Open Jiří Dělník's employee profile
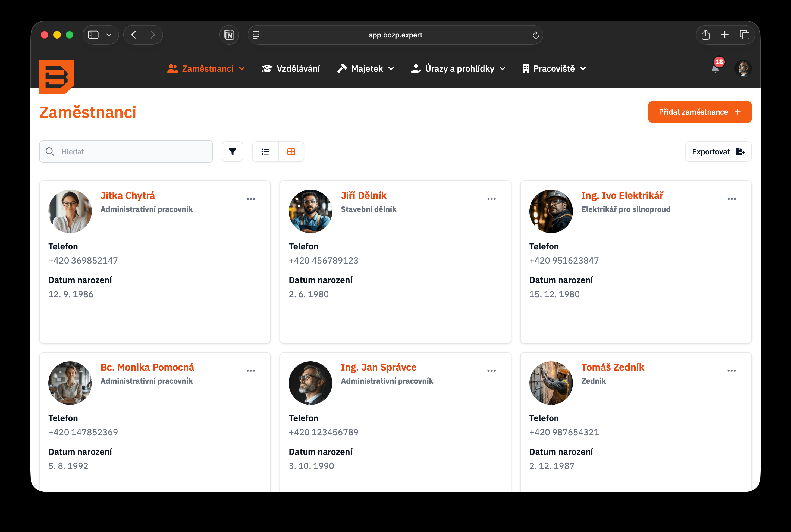 pos(363,195)
